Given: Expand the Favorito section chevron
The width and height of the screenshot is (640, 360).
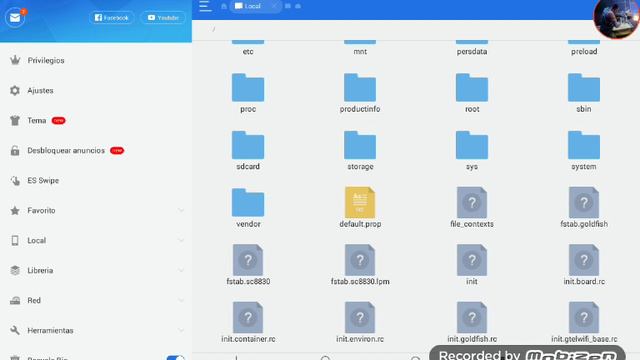Looking at the screenshot, I should tap(181, 211).
